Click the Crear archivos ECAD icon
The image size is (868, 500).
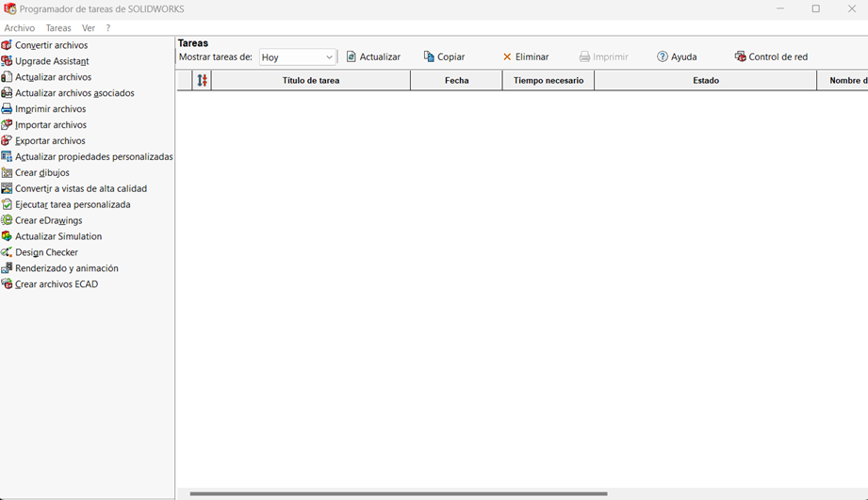click(x=7, y=284)
